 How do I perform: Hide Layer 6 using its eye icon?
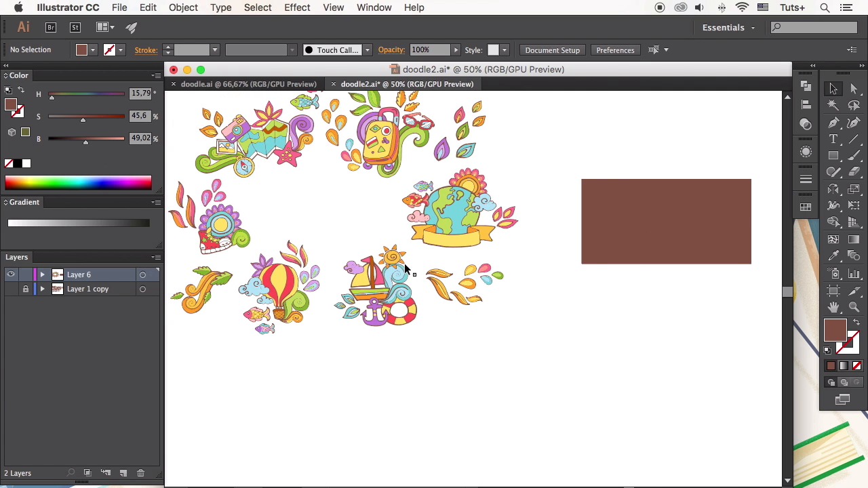(11, 274)
